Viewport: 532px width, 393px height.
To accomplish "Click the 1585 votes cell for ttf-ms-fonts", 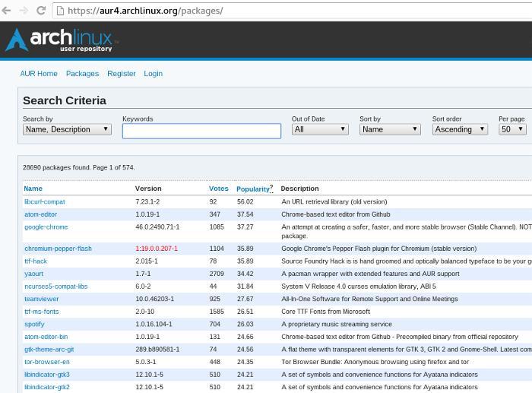I will [x=217, y=312].
